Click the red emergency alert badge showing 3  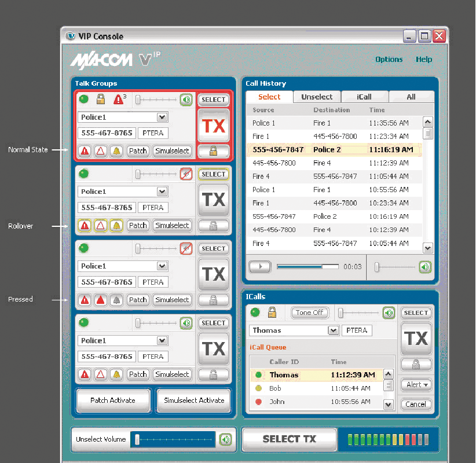(119, 100)
